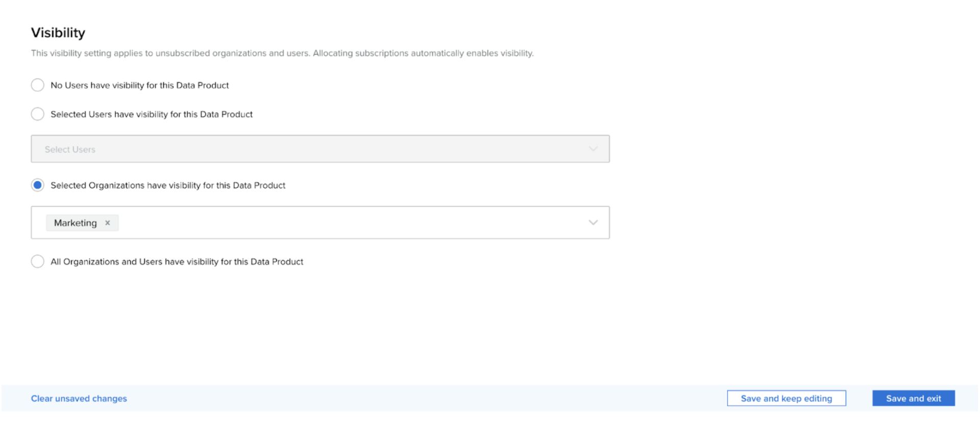Click the "Selected Organizations have visibility" label text
This screenshot has height=426, width=980.
coord(167,185)
